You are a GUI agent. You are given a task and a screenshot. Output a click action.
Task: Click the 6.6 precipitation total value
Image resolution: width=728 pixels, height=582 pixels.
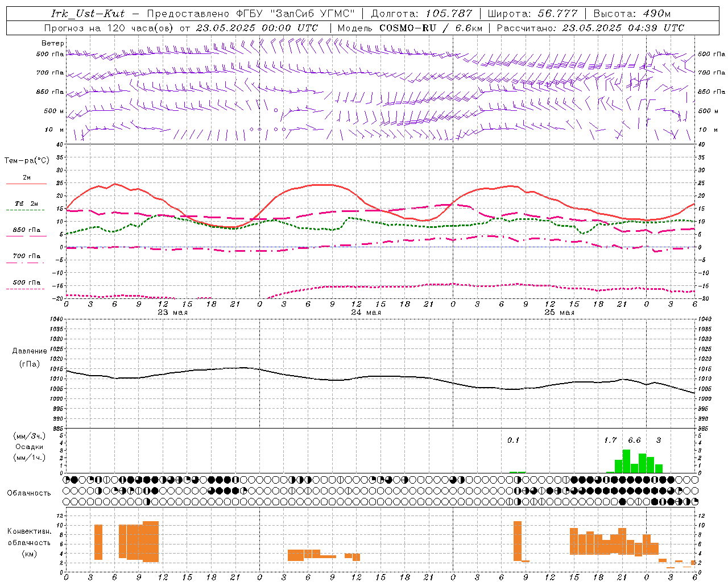634,440
